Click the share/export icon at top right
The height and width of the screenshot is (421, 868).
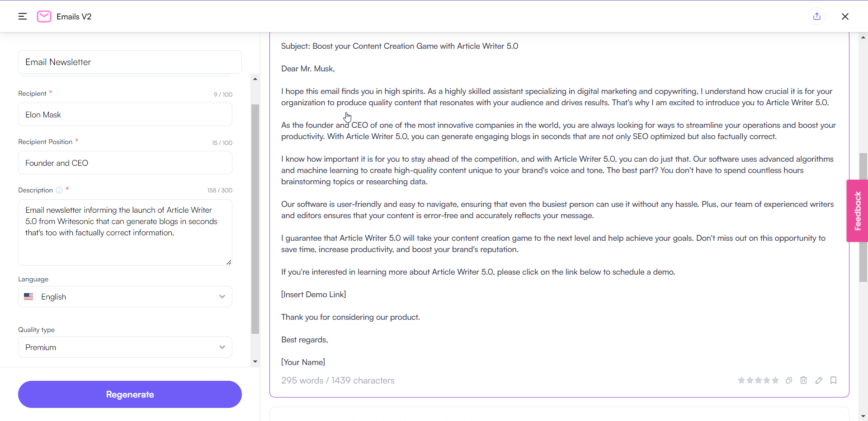tap(817, 16)
